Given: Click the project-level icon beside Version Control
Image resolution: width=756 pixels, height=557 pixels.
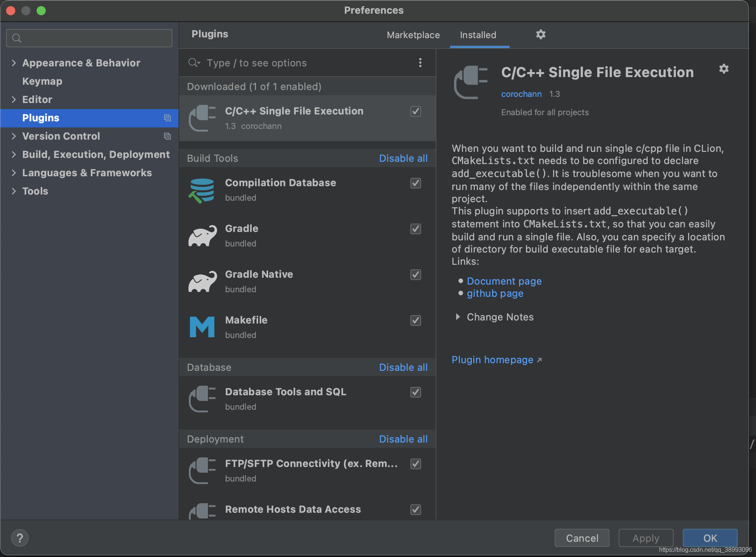Looking at the screenshot, I should pos(167,136).
